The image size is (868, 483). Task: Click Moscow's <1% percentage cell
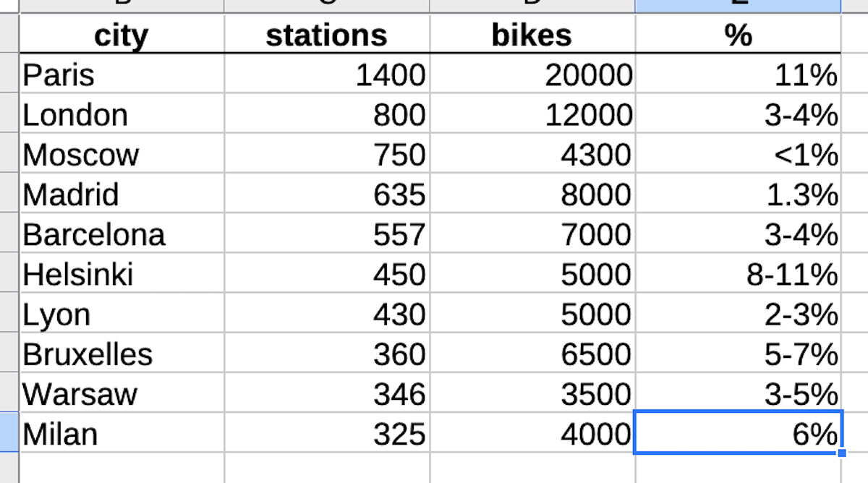[738, 153]
